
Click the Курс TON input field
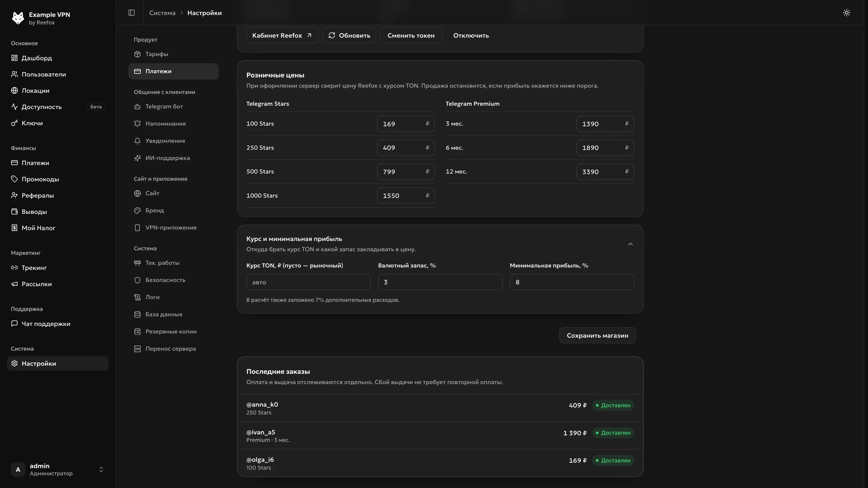308,282
